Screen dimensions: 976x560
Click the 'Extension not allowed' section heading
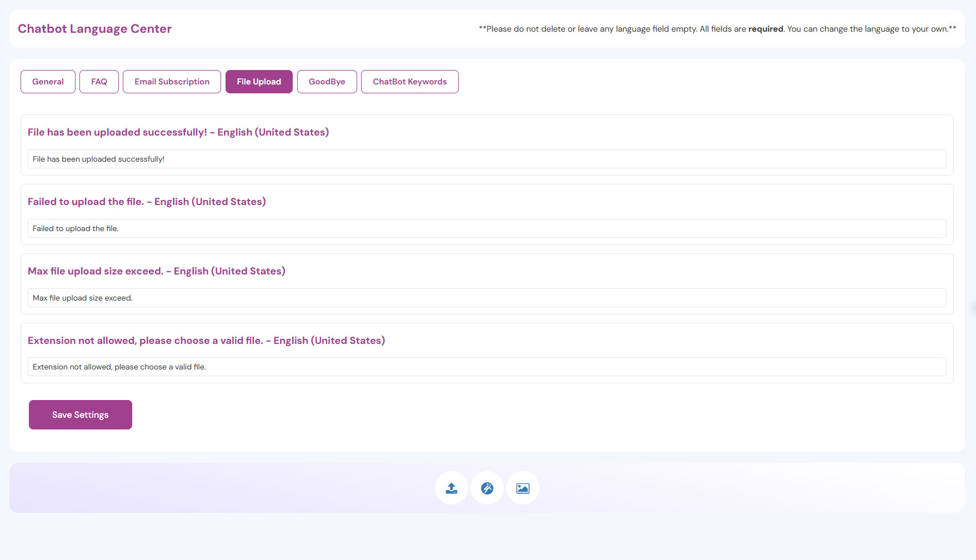[x=206, y=341]
